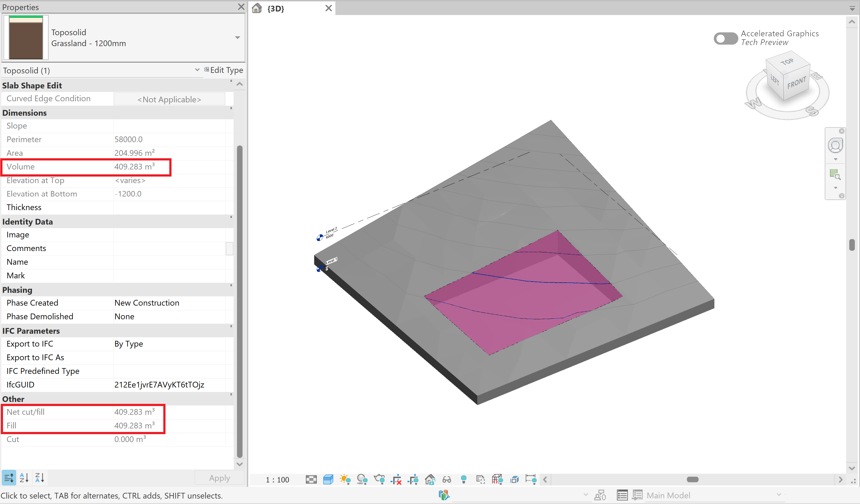Viewport: 860px width, 504px height.
Task: Click the FRONT face of the ViewCube
Action: pos(797,82)
